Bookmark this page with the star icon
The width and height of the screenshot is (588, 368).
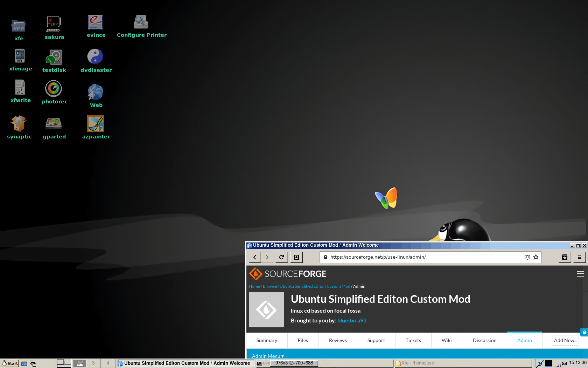point(536,257)
